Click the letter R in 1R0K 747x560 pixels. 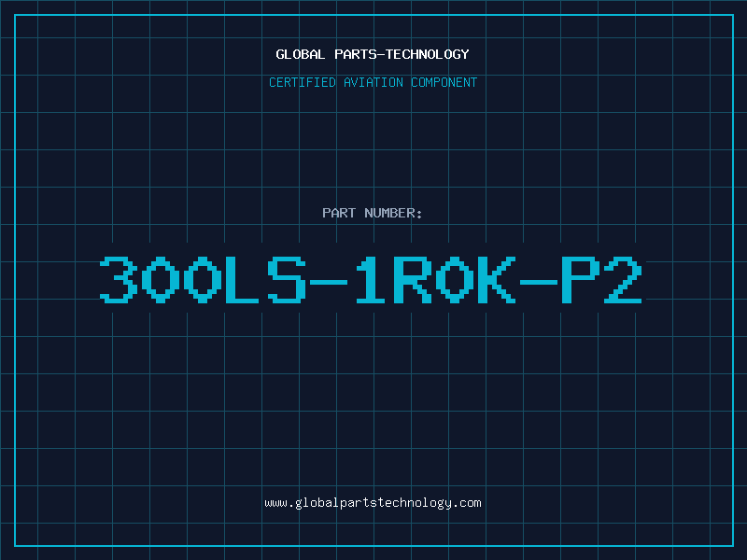(413, 279)
